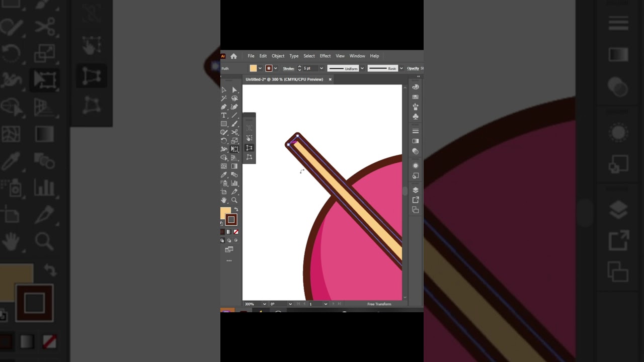Open rotate view angle dropdown
The width and height of the screenshot is (644, 362).
tap(290, 304)
